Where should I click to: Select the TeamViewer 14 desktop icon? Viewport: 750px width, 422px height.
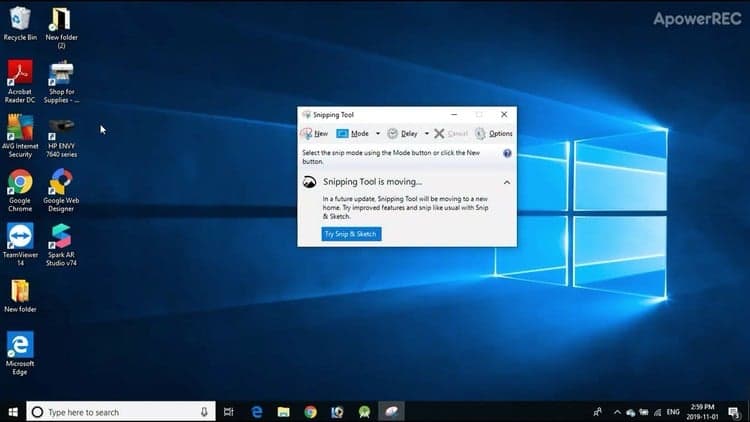20,244
